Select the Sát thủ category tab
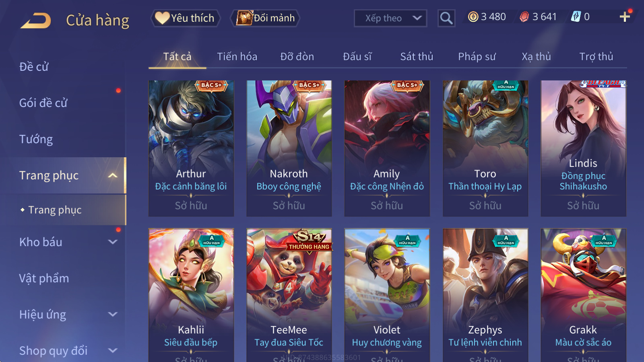Image resolution: width=644 pixels, height=362 pixels. coord(417,57)
